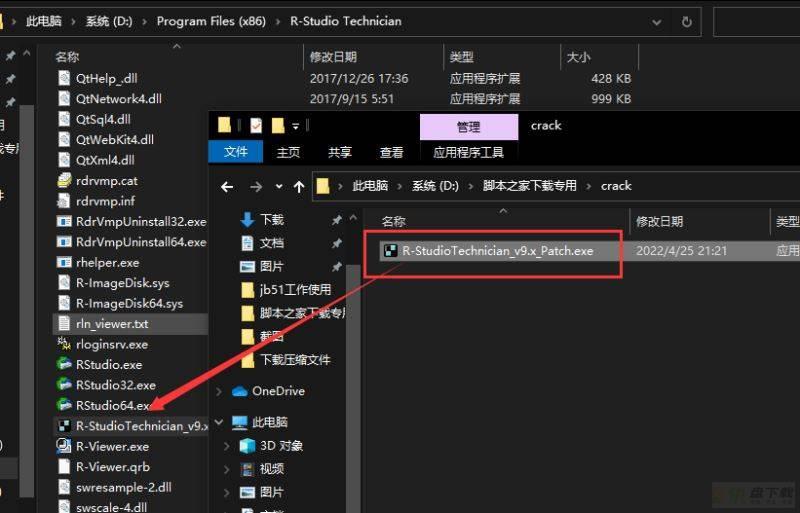Click 系统 (D:) breadcrumb in crack window

(435, 186)
